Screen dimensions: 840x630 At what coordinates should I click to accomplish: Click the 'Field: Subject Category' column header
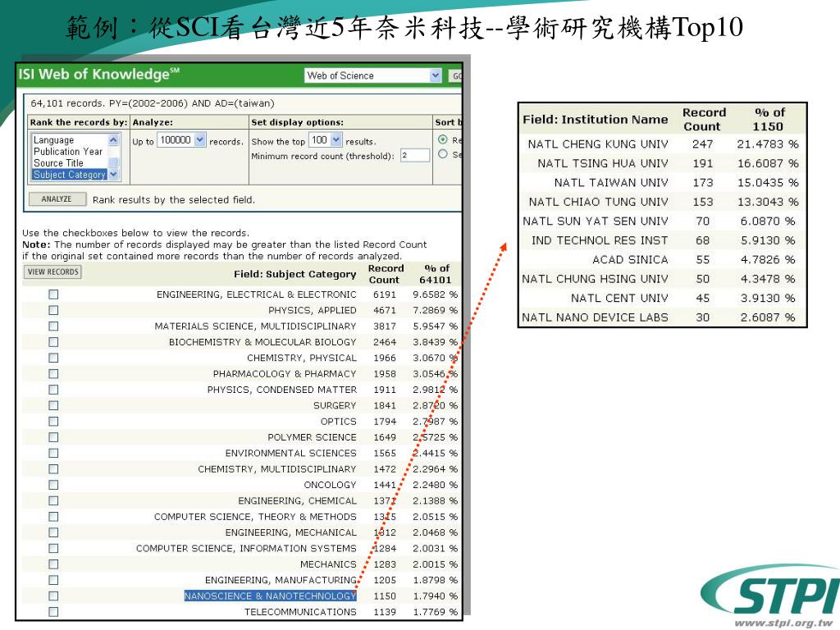[295, 274]
